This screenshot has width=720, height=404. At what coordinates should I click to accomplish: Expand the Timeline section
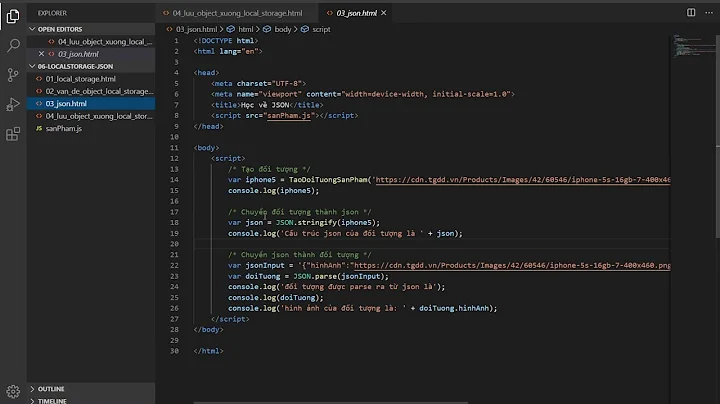pyautogui.click(x=91, y=400)
